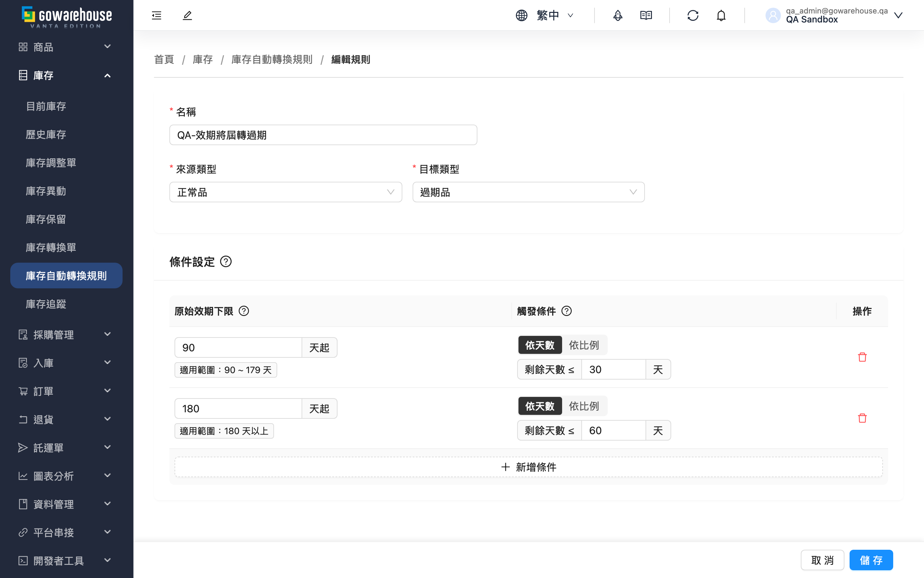This screenshot has width=924, height=578.
Task: Expand the 託運單 menu chevron
Action: (x=108, y=447)
